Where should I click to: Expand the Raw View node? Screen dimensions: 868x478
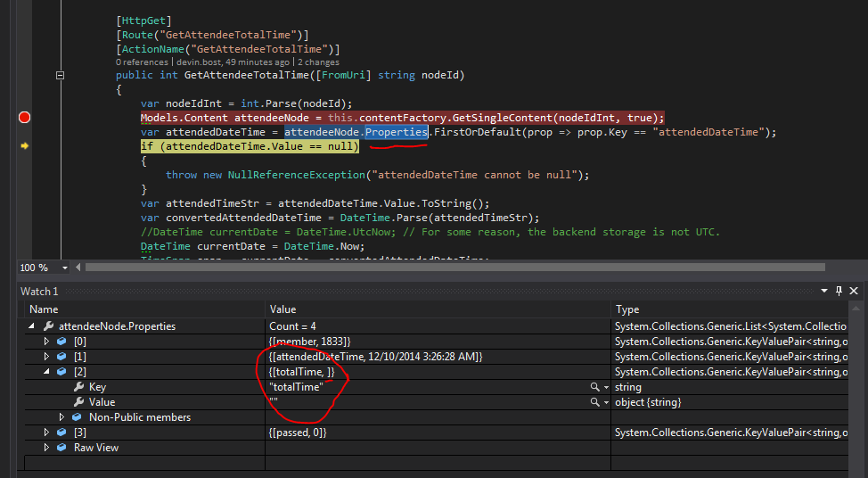(x=46, y=447)
